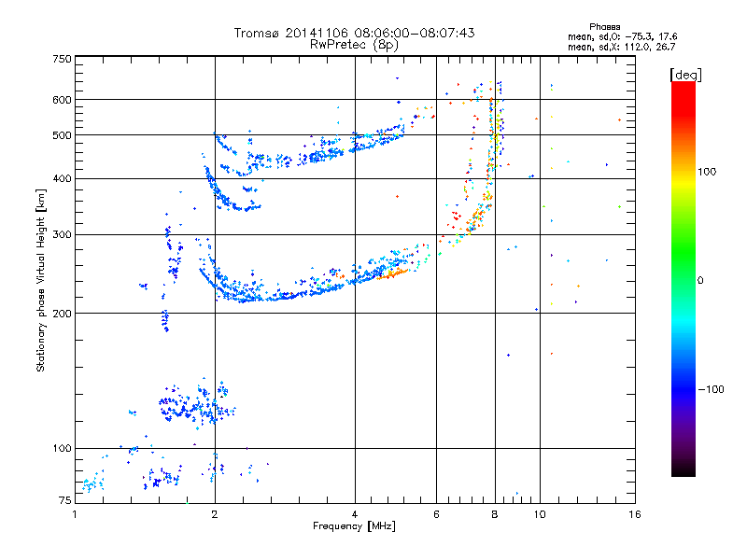Click the y-axis tick label '200'
The image size is (747, 560).
tap(62, 314)
